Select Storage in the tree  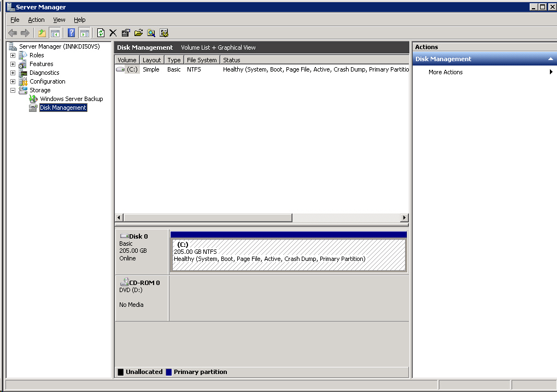[x=40, y=91]
